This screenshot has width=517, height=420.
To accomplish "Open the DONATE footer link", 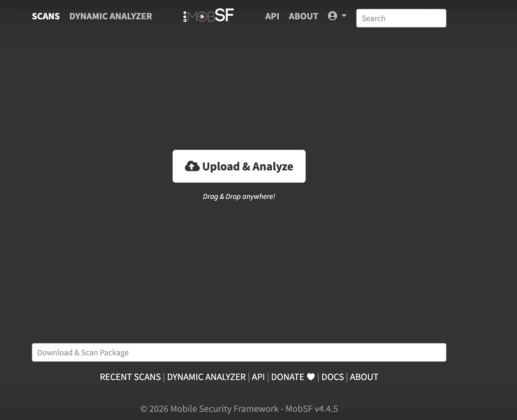I will (x=293, y=377).
